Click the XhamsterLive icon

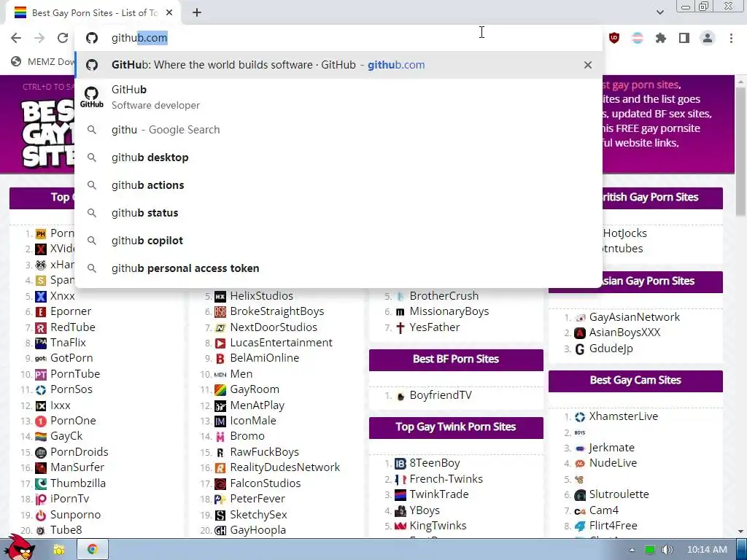[x=580, y=416]
